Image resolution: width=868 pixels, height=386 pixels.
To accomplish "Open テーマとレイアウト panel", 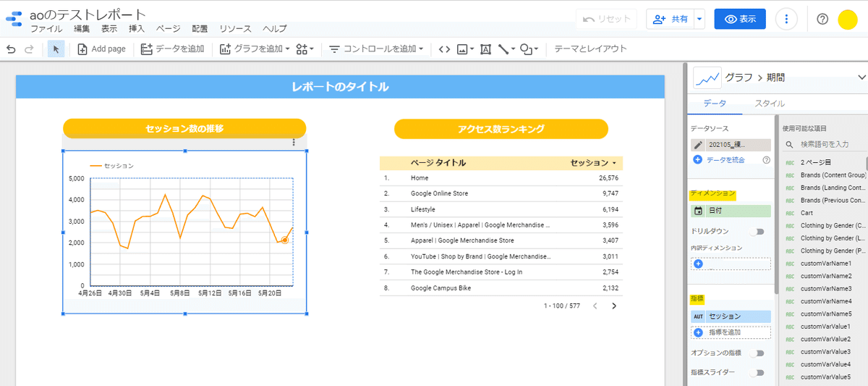I will click(590, 49).
